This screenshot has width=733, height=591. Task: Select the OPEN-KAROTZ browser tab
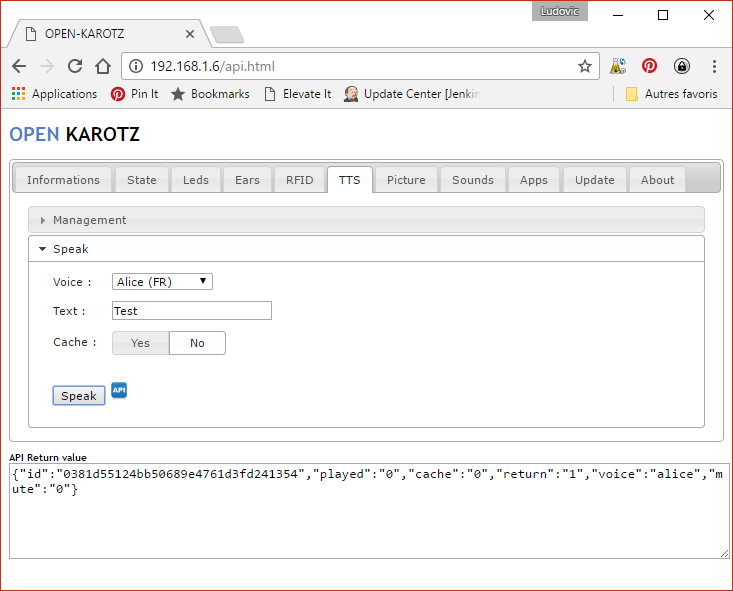(108, 34)
